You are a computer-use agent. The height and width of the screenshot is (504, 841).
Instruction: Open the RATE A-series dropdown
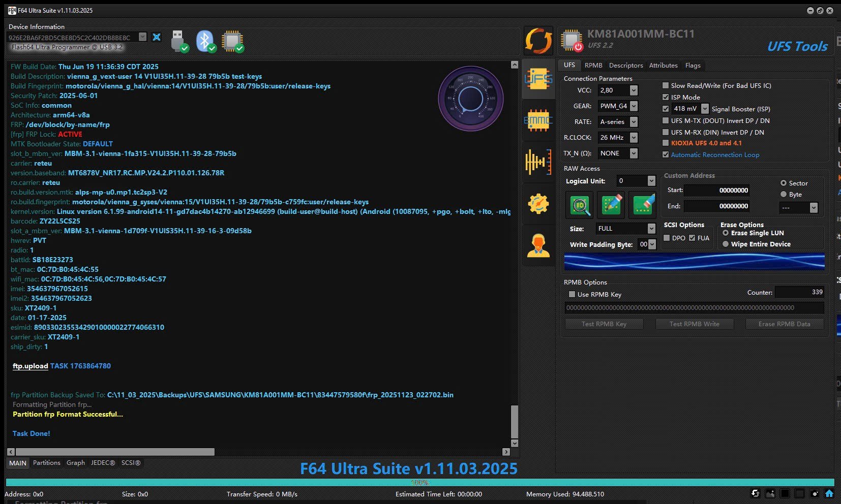[634, 121]
